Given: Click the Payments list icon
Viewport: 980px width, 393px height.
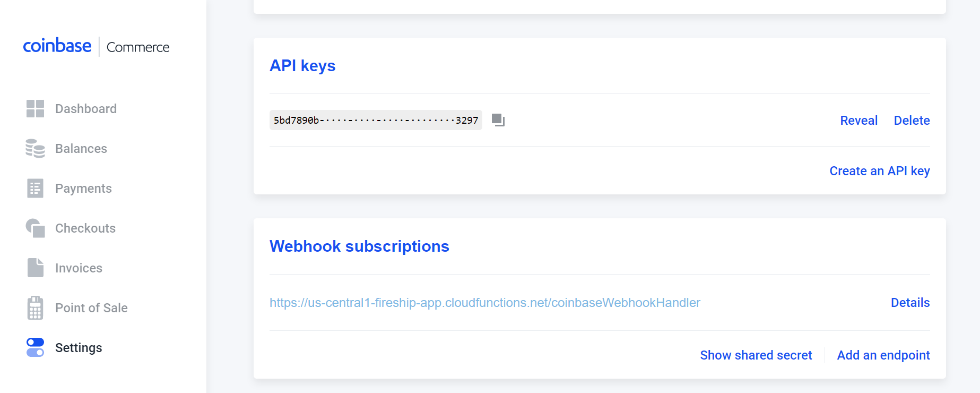Looking at the screenshot, I should click(x=34, y=188).
